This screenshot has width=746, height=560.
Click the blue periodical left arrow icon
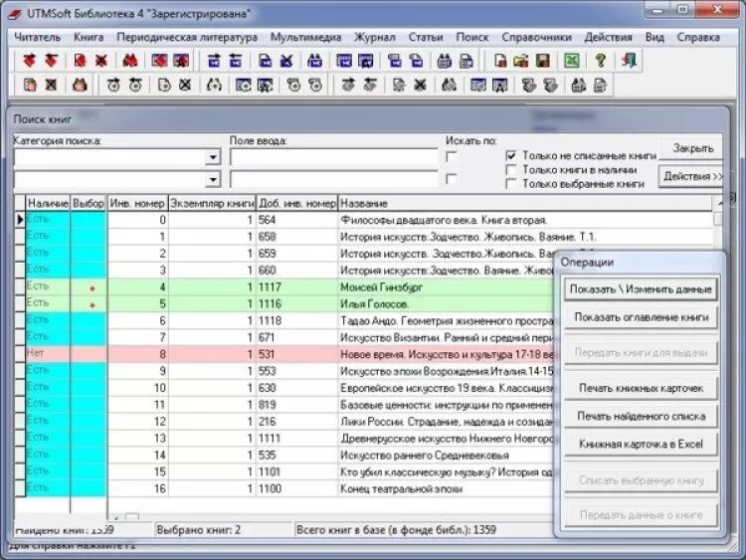point(236,61)
